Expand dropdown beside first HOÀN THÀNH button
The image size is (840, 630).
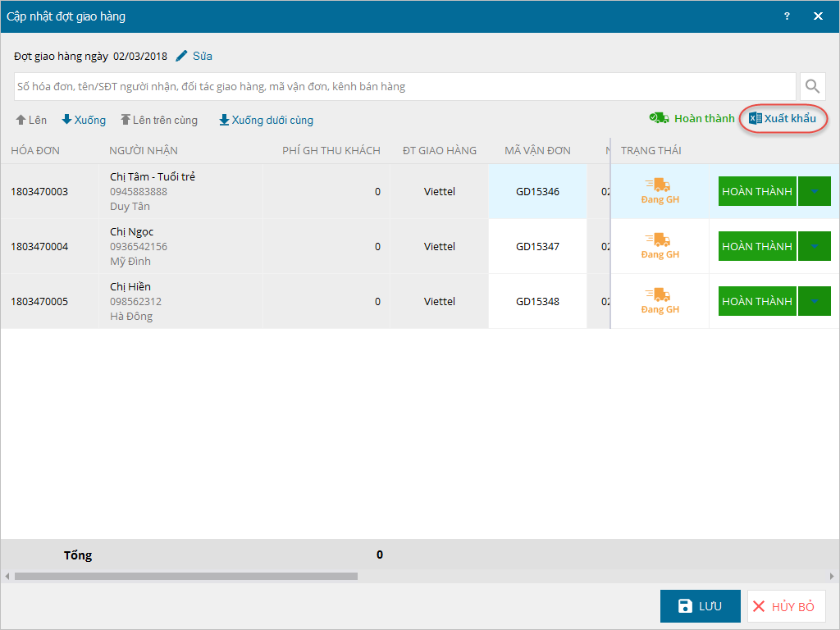pyautogui.click(x=814, y=191)
